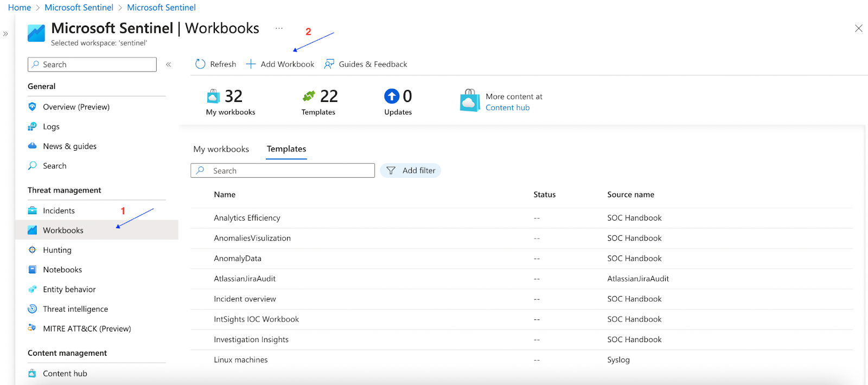Click the Add filter funnel icon

(x=391, y=170)
